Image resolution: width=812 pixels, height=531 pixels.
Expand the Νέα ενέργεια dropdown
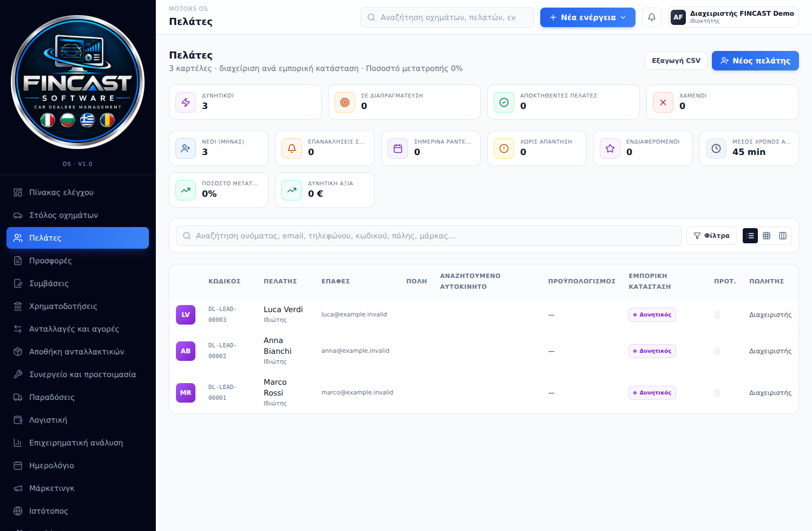click(588, 17)
